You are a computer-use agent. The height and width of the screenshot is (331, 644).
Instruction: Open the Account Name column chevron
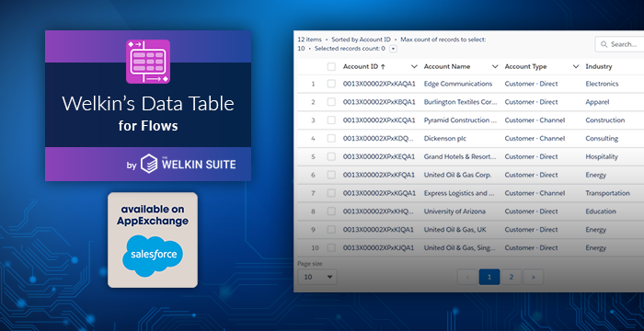coord(495,66)
